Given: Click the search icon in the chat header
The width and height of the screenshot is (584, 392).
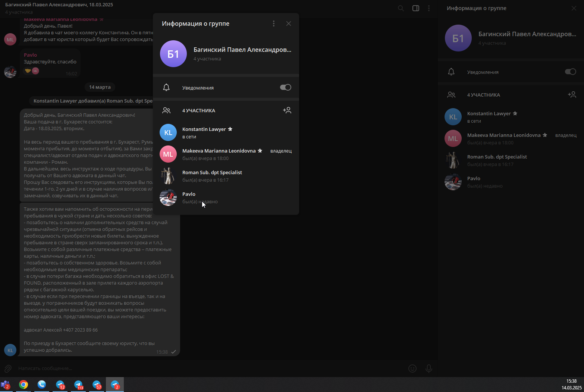Looking at the screenshot, I should click(x=401, y=8).
